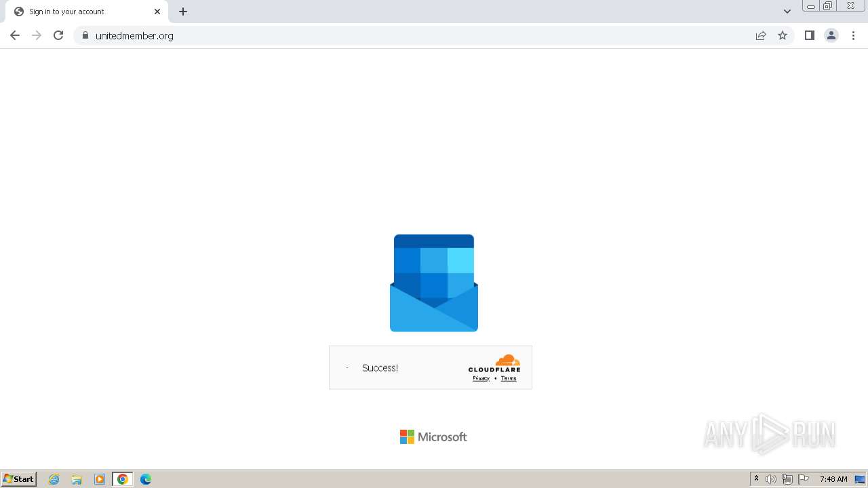Click the forward navigation arrow
This screenshot has width=868, height=488.
click(37, 35)
